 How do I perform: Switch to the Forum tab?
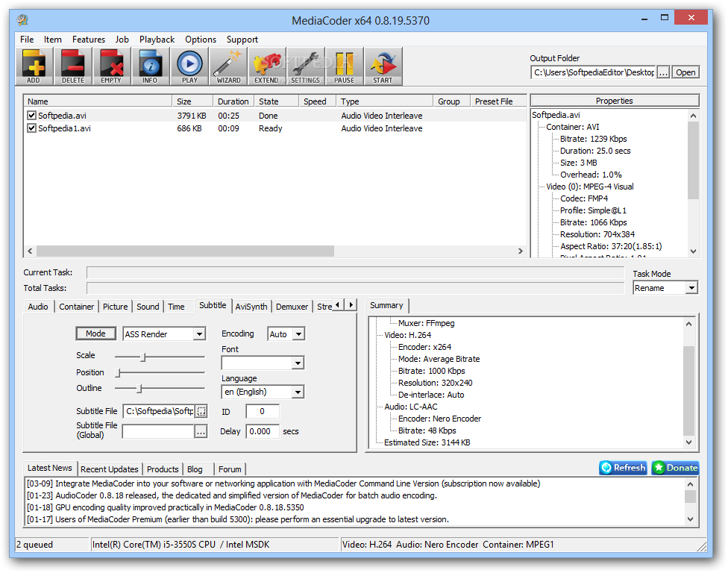(x=230, y=469)
